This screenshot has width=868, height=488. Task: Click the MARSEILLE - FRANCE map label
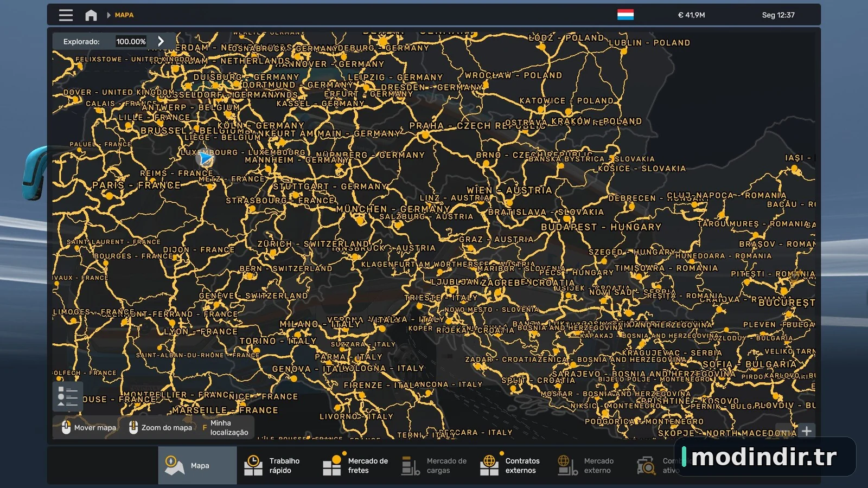tap(225, 410)
